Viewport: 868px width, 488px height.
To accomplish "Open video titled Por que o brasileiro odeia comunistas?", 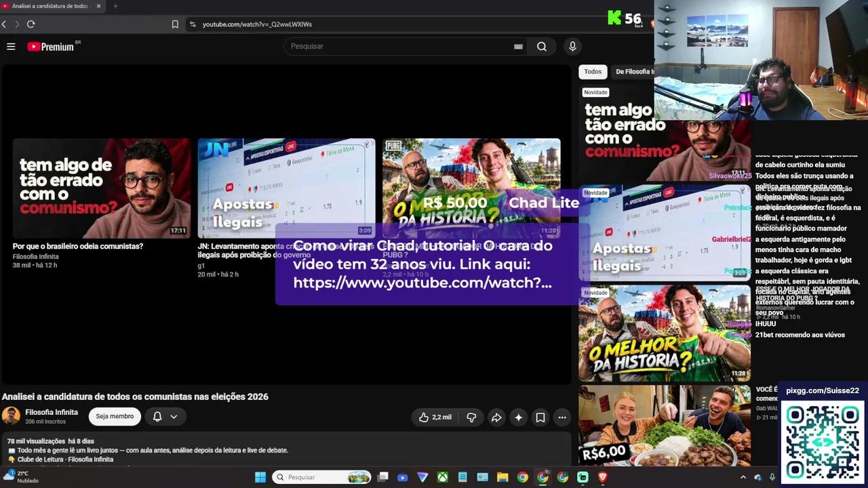I will (78, 246).
